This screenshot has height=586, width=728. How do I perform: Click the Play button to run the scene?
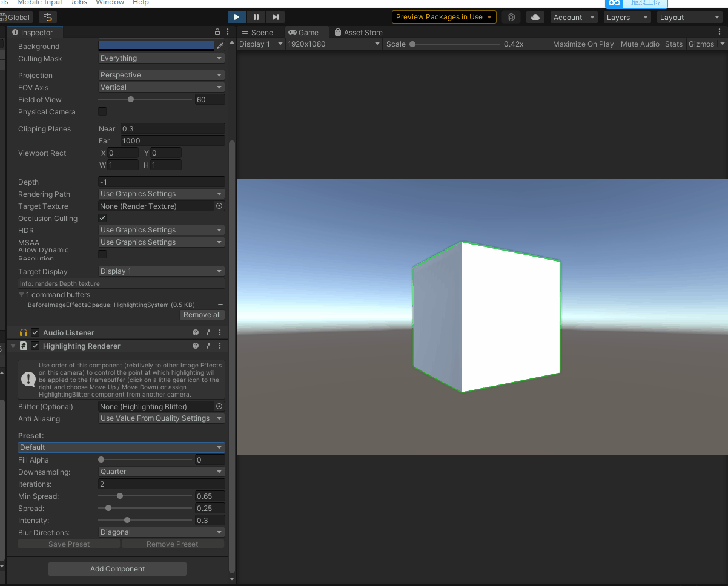[x=236, y=16]
